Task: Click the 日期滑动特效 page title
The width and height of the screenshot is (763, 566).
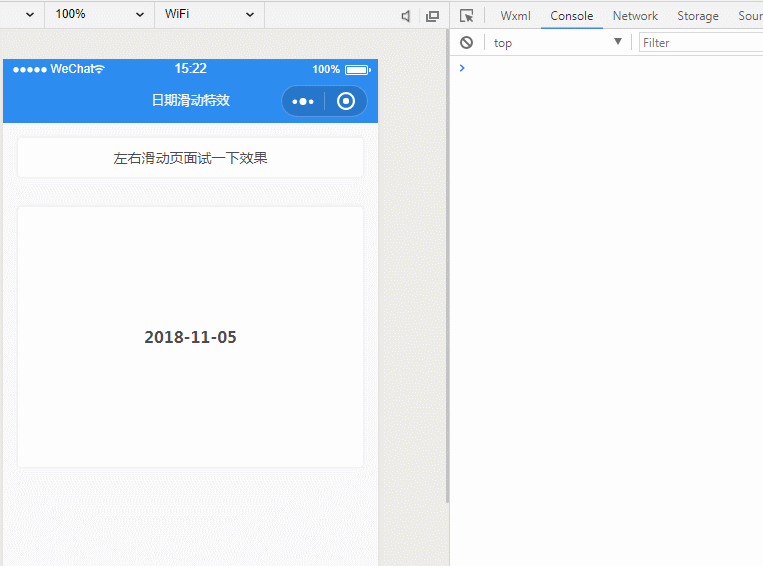Action: coord(191,100)
